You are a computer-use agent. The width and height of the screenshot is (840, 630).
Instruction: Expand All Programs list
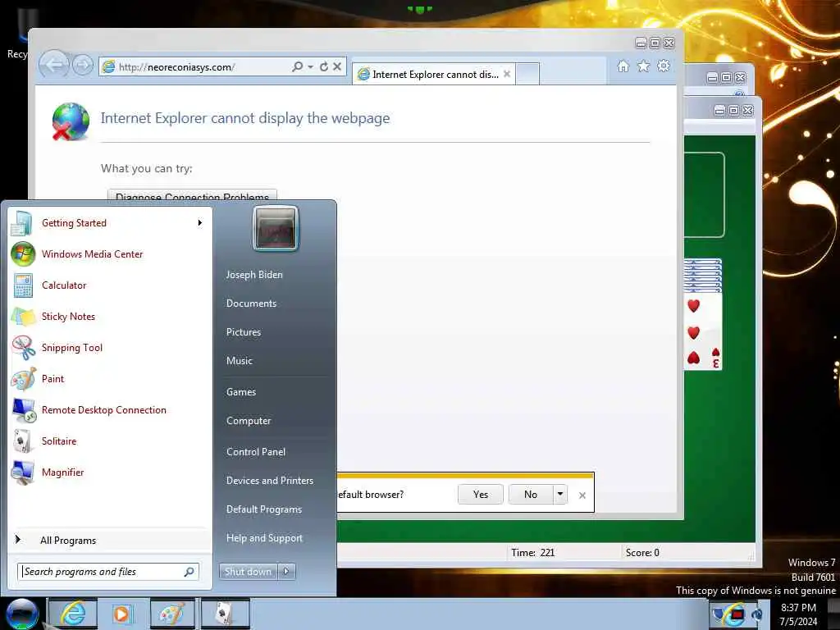coord(110,540)
